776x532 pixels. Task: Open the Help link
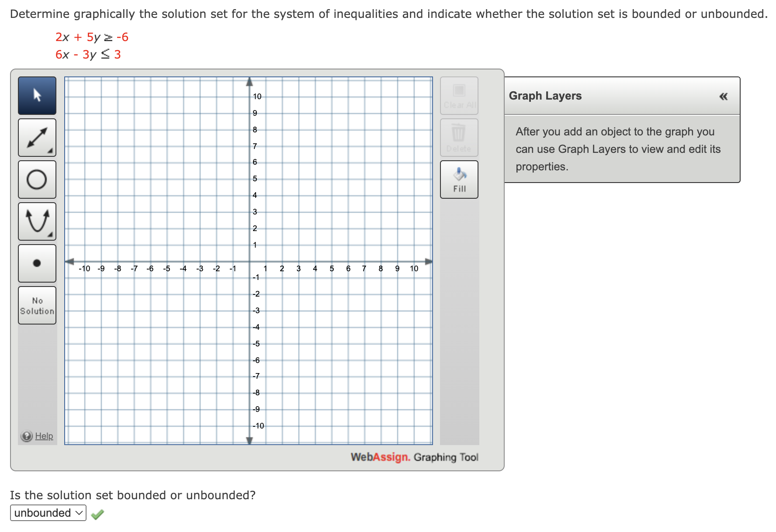(x=44, y=436)
